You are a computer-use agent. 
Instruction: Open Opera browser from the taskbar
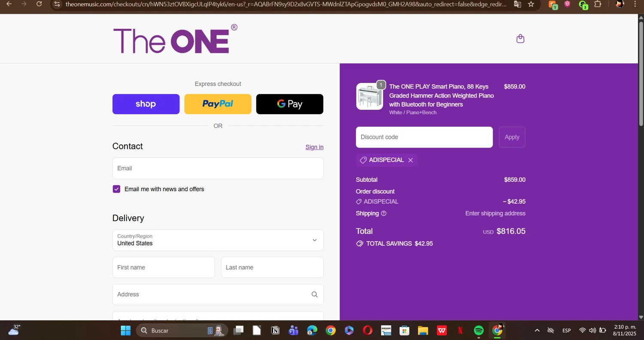click(x=368, y=331)
